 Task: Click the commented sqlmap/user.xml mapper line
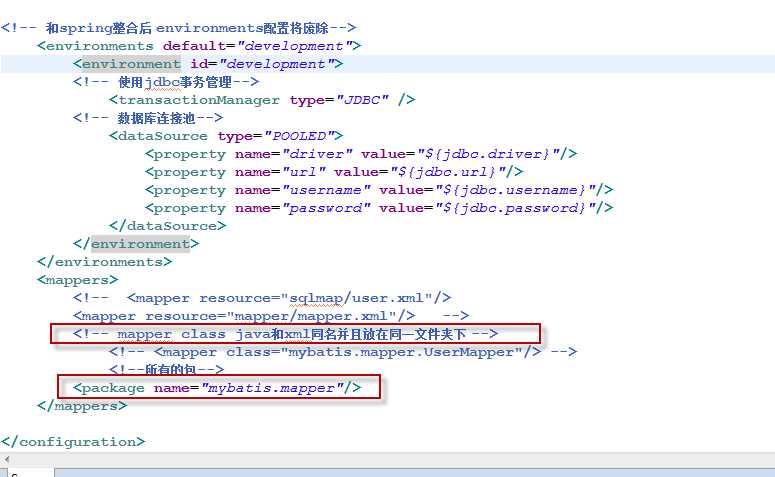point(262,298)
